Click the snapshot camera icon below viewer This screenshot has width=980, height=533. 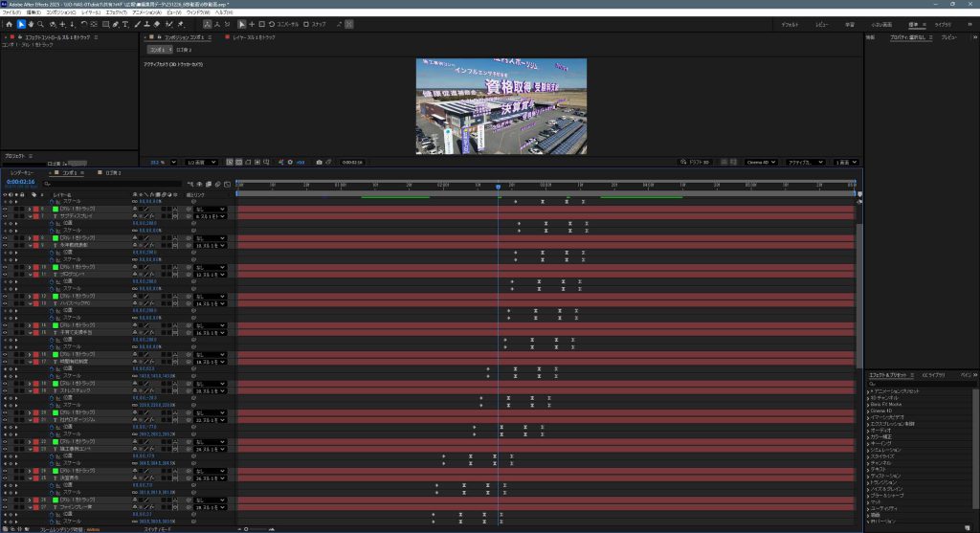tap(318, 162)
